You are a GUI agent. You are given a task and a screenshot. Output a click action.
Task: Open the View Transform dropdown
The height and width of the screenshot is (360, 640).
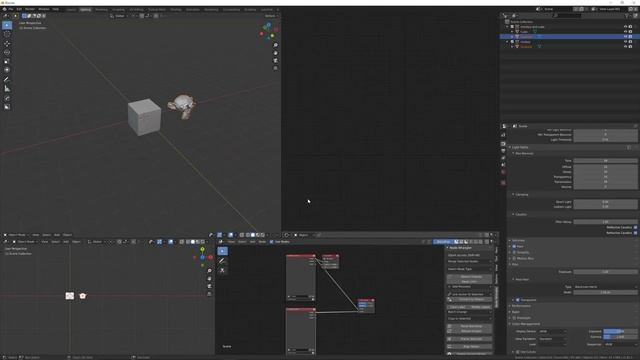click(552, 339)
